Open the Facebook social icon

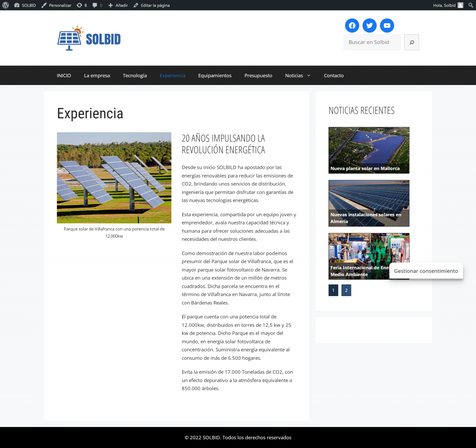[x=352, y=26]
